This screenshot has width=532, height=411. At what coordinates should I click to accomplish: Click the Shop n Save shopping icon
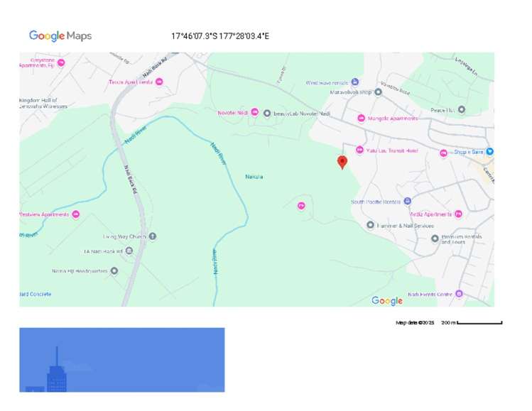489,152
